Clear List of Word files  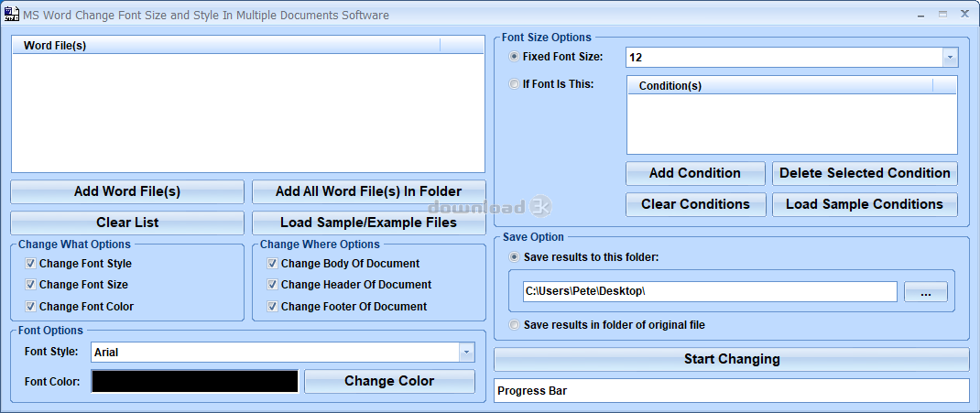[x=127, y=223]
